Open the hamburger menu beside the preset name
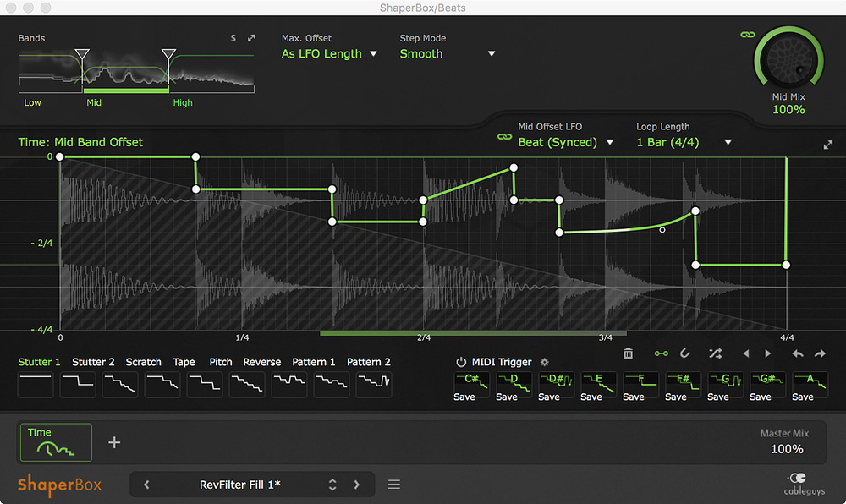This screenshot has height=504, width=846. (394, 485)
